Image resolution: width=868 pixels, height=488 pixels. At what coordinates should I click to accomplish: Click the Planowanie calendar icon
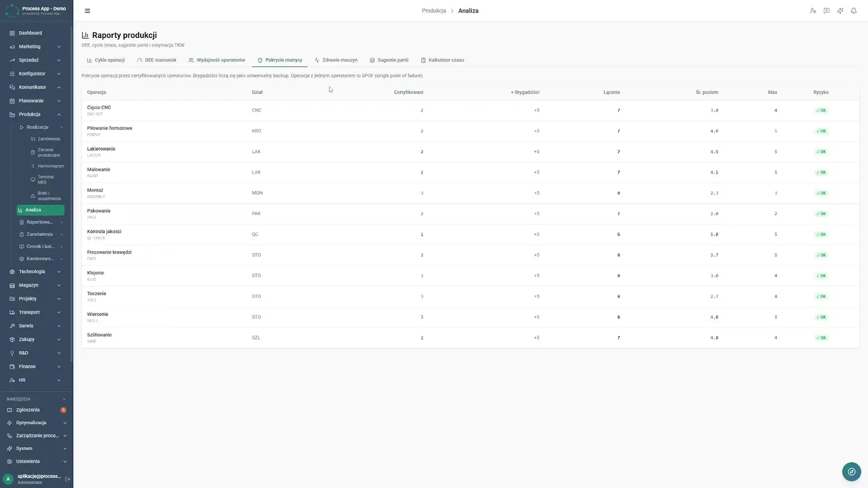click(x=12, y=101)
